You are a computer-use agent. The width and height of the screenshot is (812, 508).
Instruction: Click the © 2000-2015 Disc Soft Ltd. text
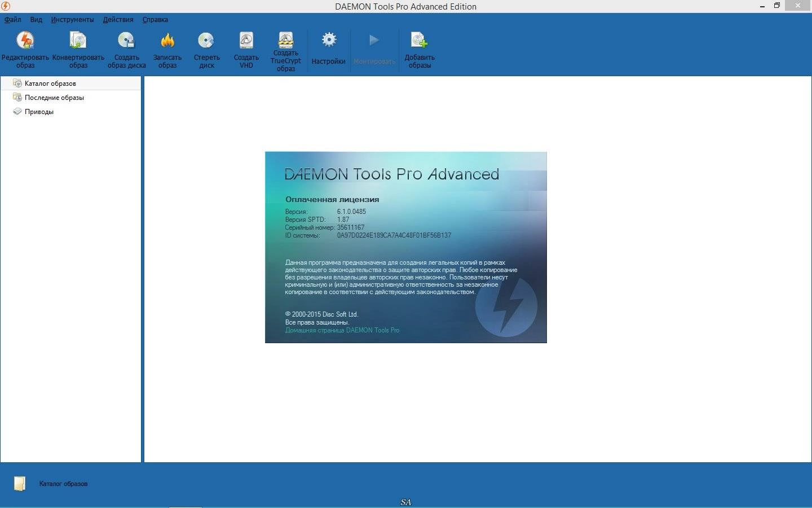tap(321, 314)
